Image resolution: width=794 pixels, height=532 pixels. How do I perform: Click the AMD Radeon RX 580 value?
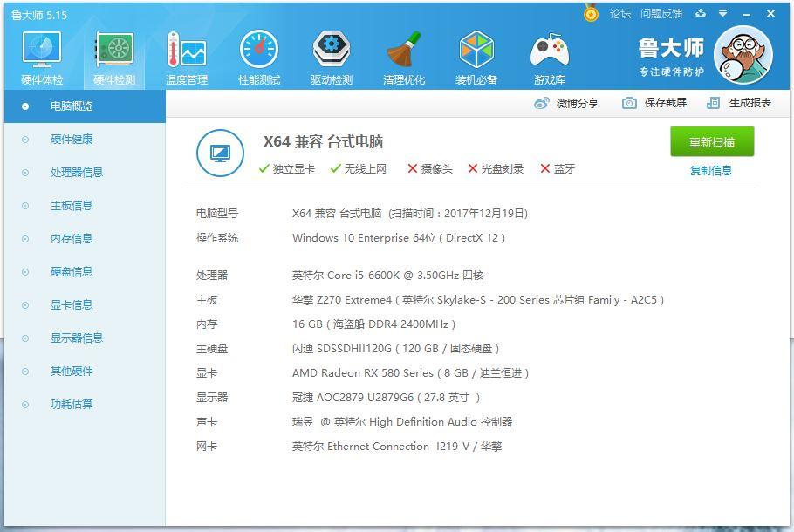(411, 373)
